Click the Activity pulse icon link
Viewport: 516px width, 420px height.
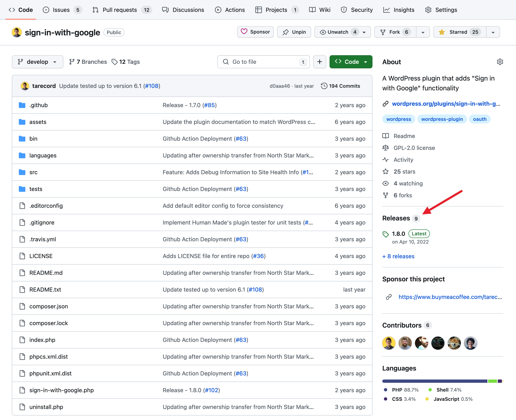coord(386,160)
